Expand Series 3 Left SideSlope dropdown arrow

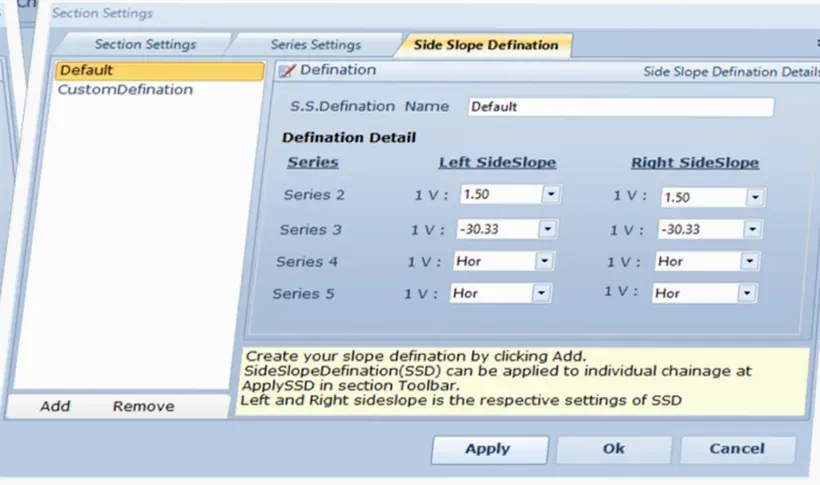coord(548,229)
